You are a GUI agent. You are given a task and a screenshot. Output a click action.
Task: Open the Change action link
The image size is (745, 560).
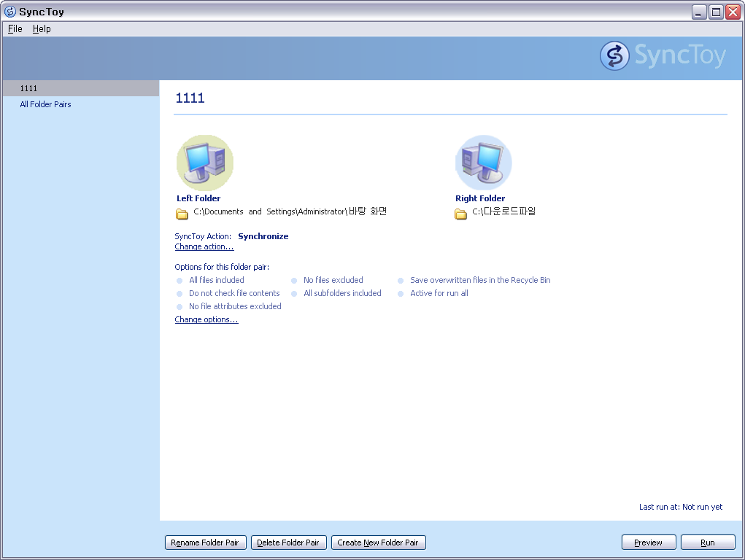[204, 247]
